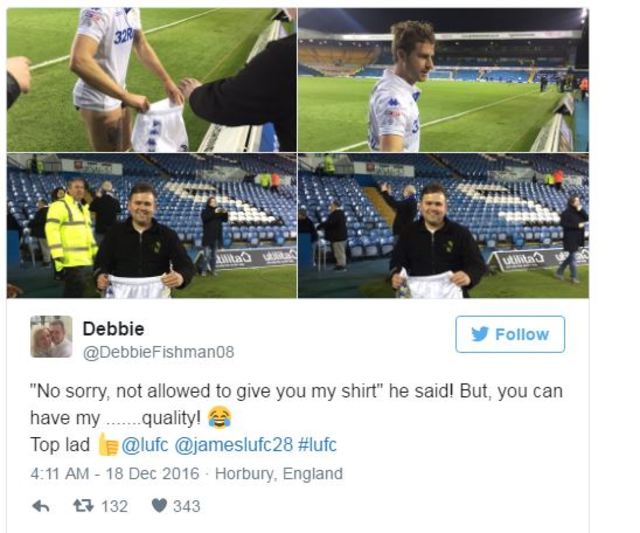The height and width of the screenshot is (533, 640).
Task: Click the laughing emoji in the tweet
Action: pyautogui.click(x=220, y=416)
